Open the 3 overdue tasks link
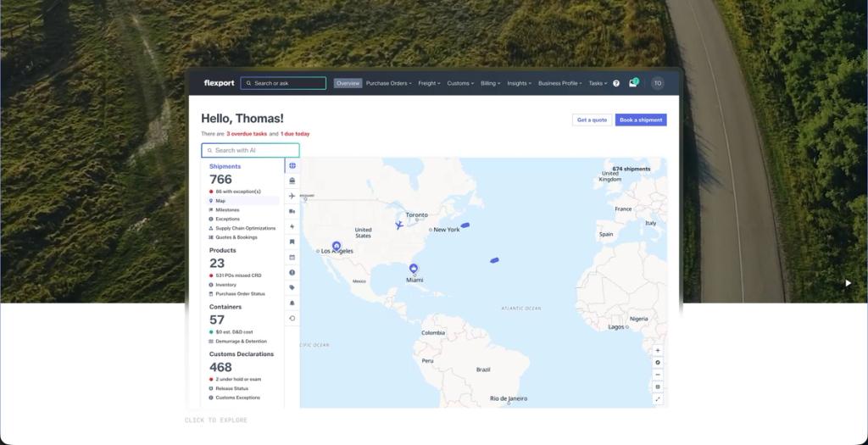Image resolution: width=868 pixels, height=445 pixels. (x=247, y=134)
